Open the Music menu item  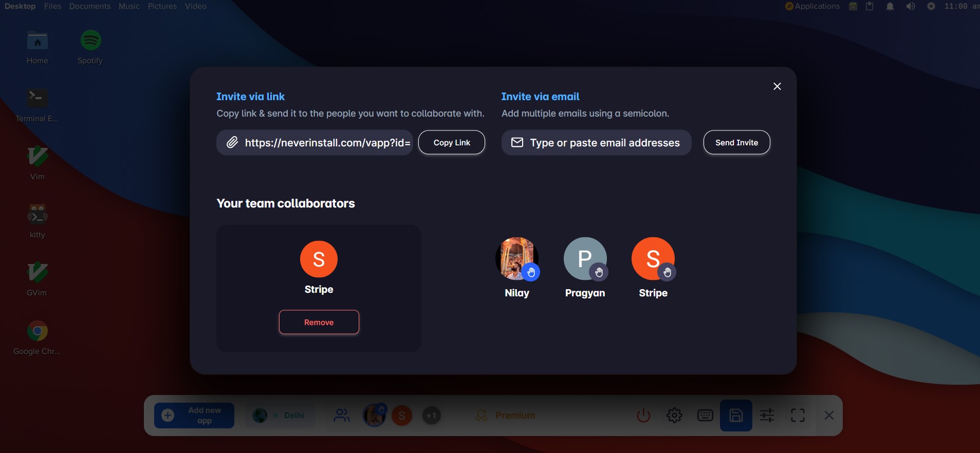(129, 6)
